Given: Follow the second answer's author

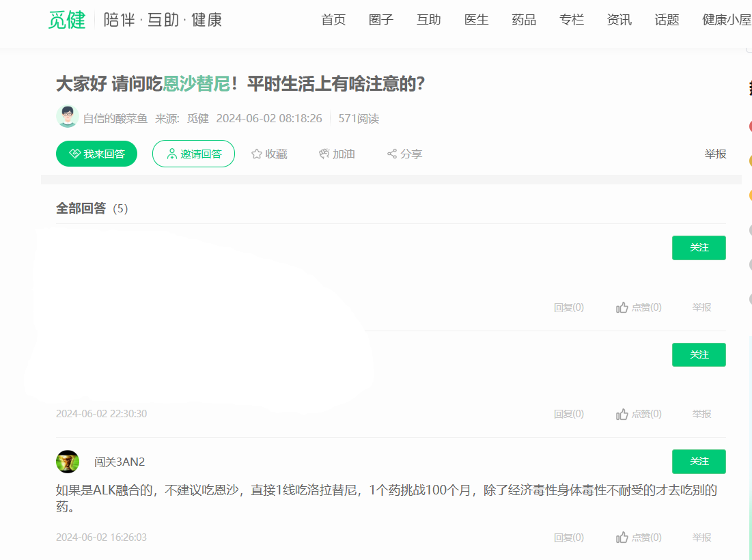Looking at the screenshot, I should 699,355.
